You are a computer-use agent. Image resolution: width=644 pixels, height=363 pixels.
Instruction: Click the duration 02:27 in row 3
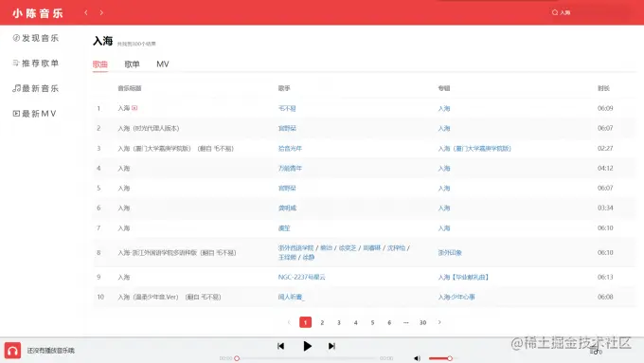(x=605, y=148)
